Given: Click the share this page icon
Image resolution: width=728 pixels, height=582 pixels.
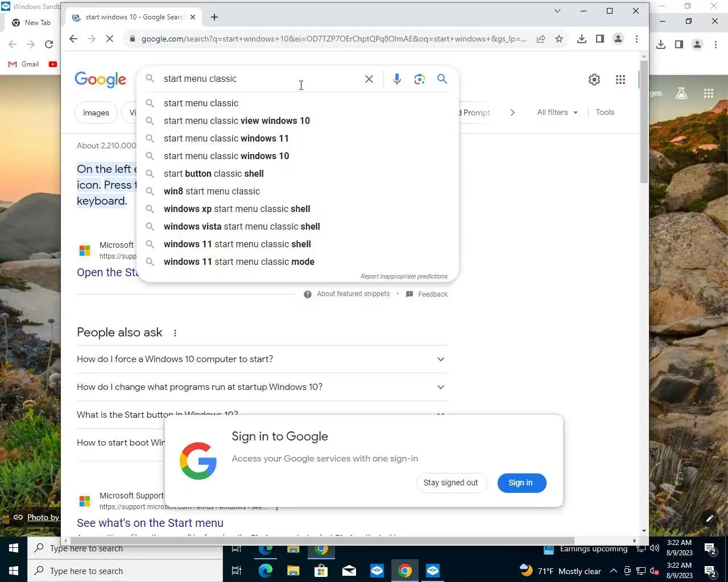Looking at the screenshot, I should 541,39.
